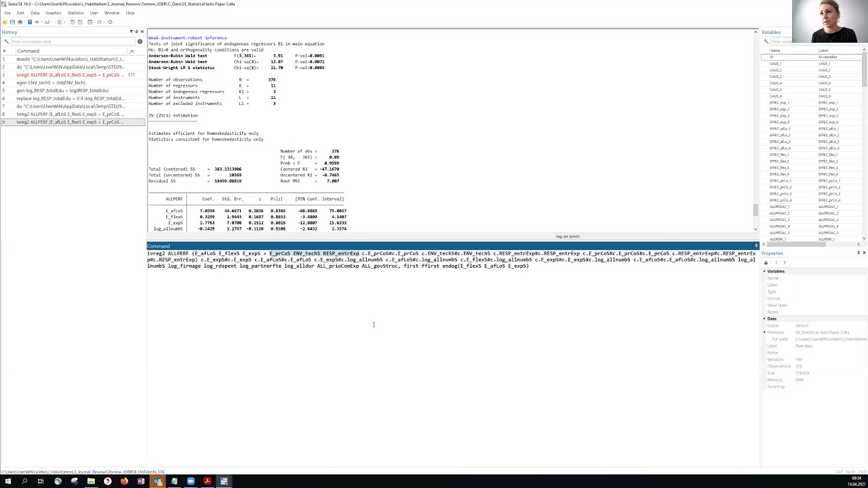Select variable ID in Variables panel
868x488 pixels.
tap(812, 57)
